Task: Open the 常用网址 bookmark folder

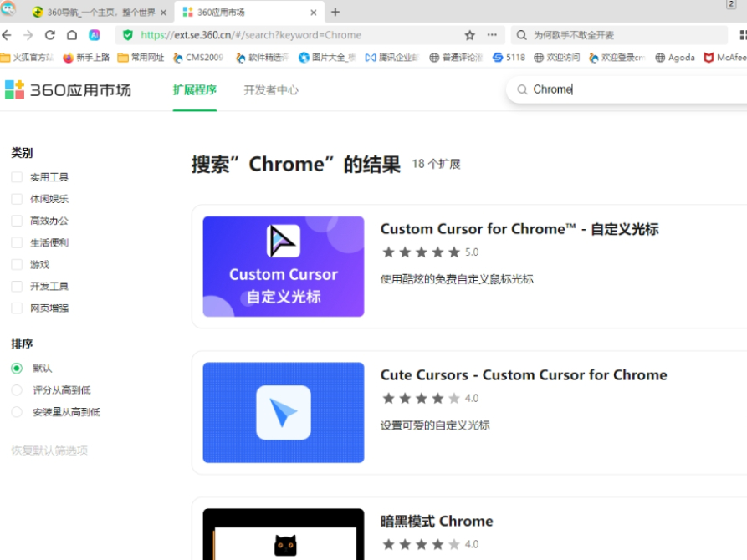Action: click(141, 58)
